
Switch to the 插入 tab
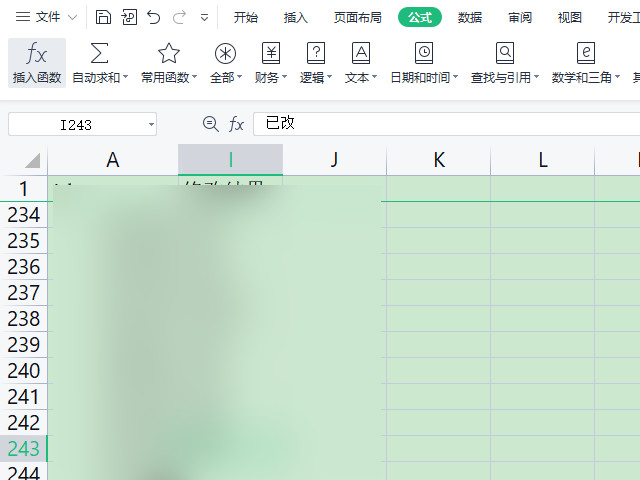[296, 18]
